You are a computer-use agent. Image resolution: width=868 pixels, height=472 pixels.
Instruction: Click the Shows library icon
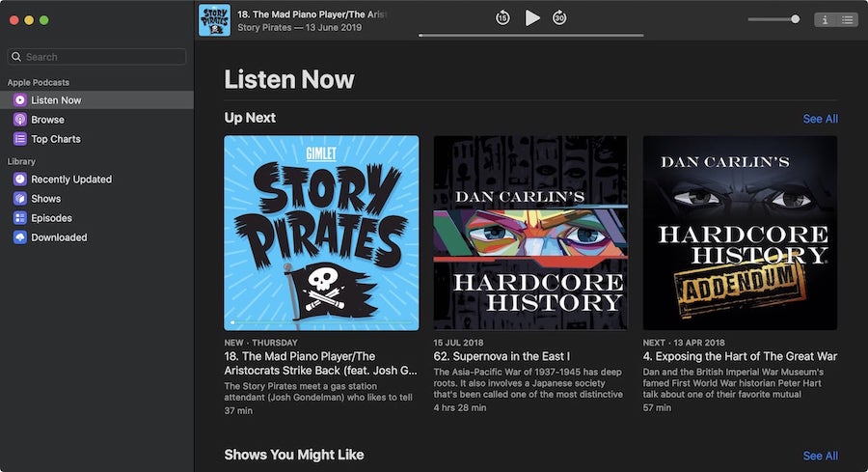[20, 198]
